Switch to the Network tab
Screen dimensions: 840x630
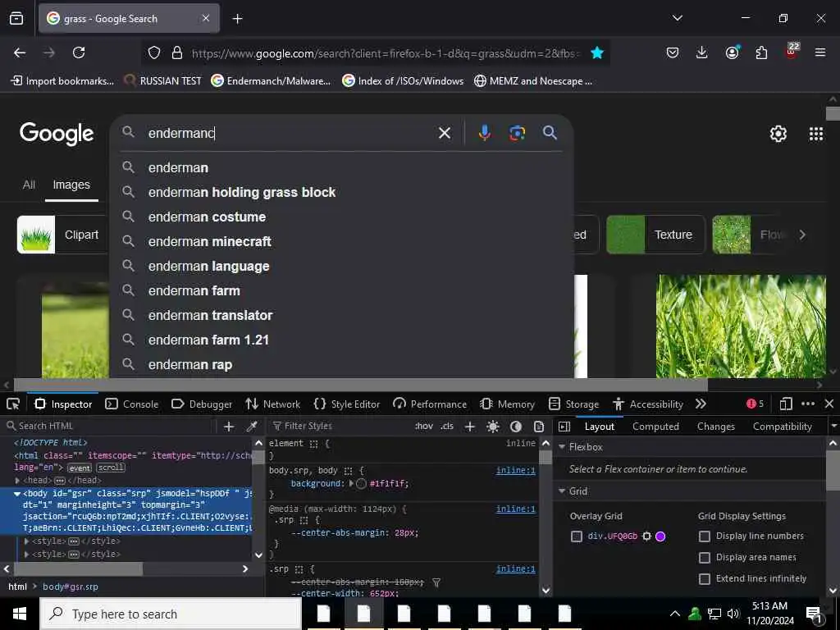[272, 404]
